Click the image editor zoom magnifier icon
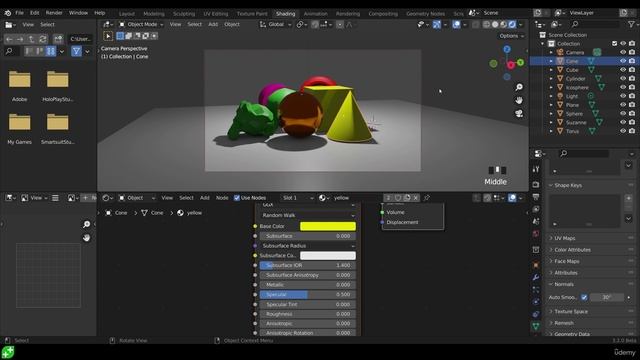Viewport: 640px width, 360px height. click(x=87, y=224)
